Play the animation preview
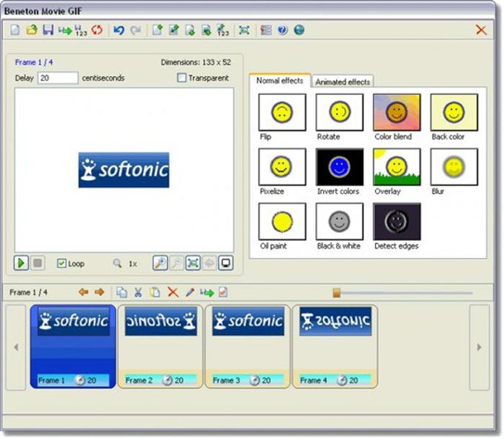Screen dimensions: 504x439 click(21, 263)
